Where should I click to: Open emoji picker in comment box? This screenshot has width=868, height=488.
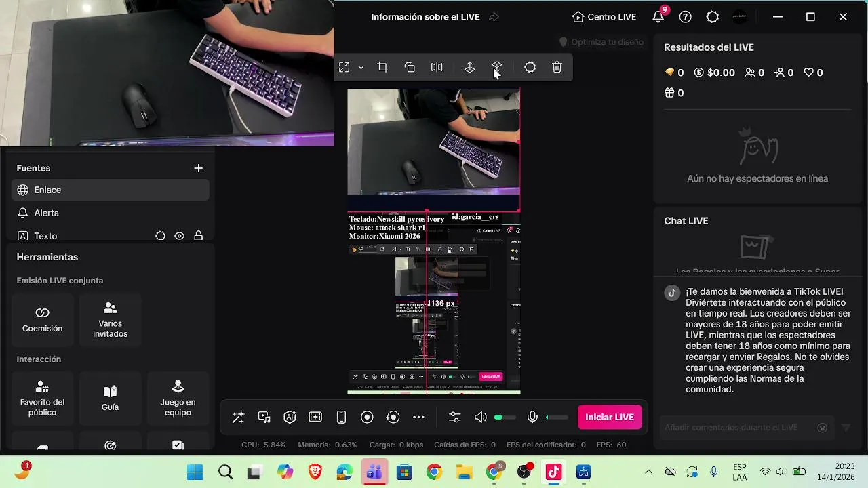[823, 428]
